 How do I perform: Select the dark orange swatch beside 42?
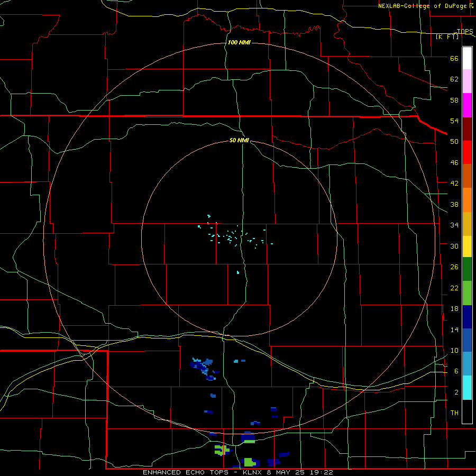click(x=467, y=176)
